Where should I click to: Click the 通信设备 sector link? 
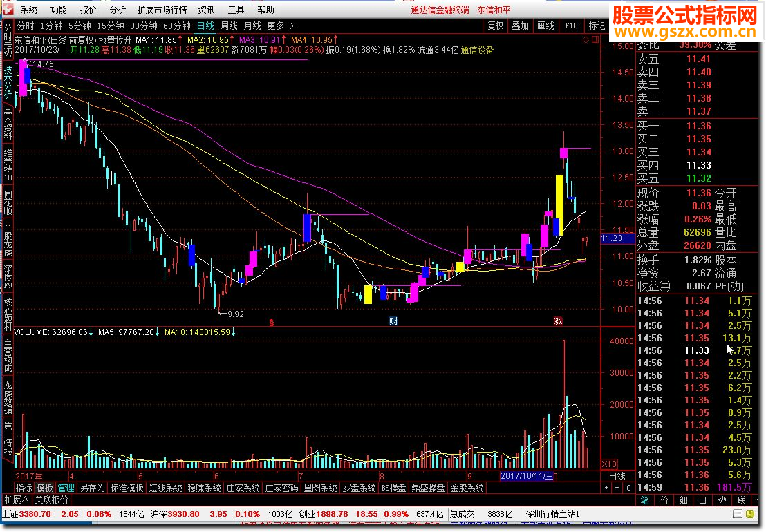[x=477, y=50]
